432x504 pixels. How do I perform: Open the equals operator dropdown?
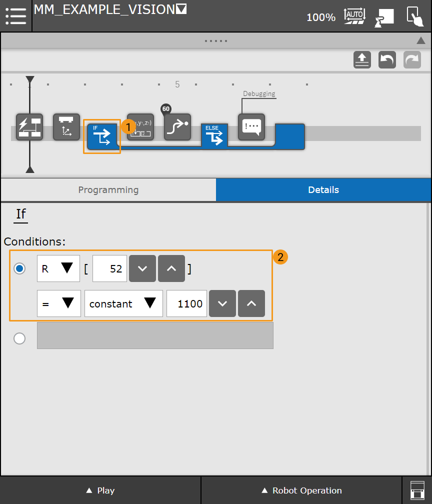(x=59, y=303)
